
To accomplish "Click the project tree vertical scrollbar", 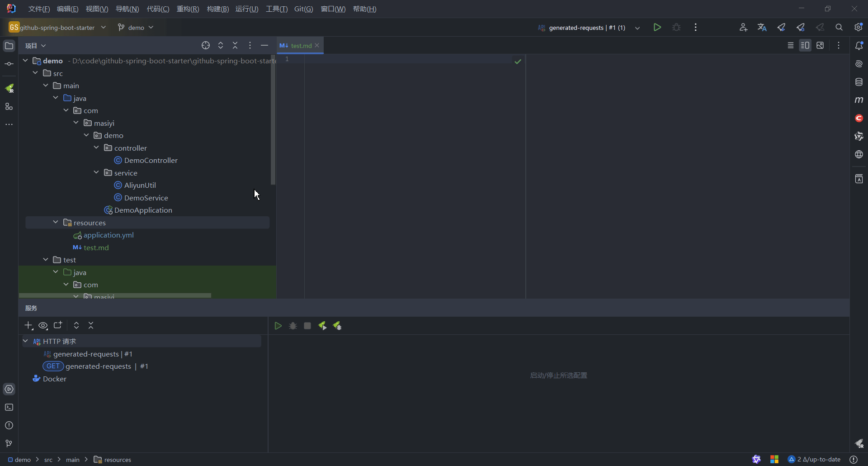I will 273,120.
